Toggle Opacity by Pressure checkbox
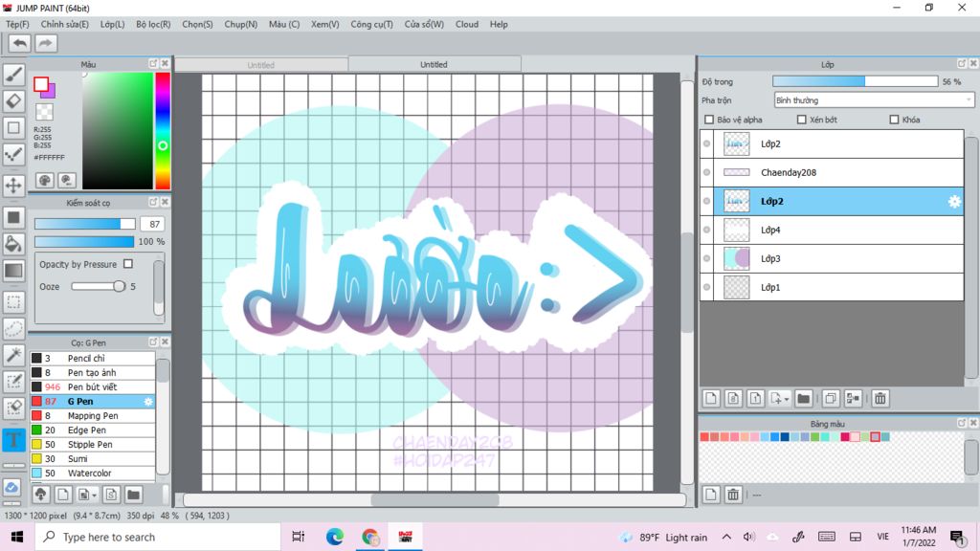The image size is (980, 551). click(128, 264)
